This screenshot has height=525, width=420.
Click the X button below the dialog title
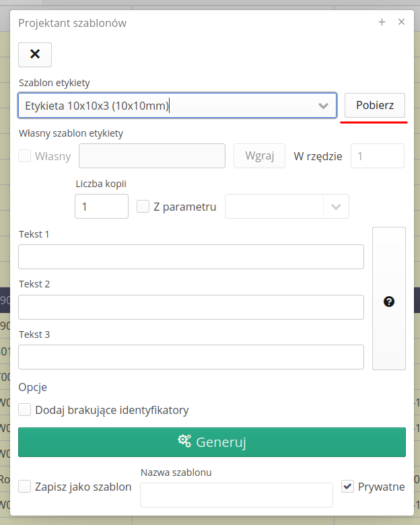(35, 55)
